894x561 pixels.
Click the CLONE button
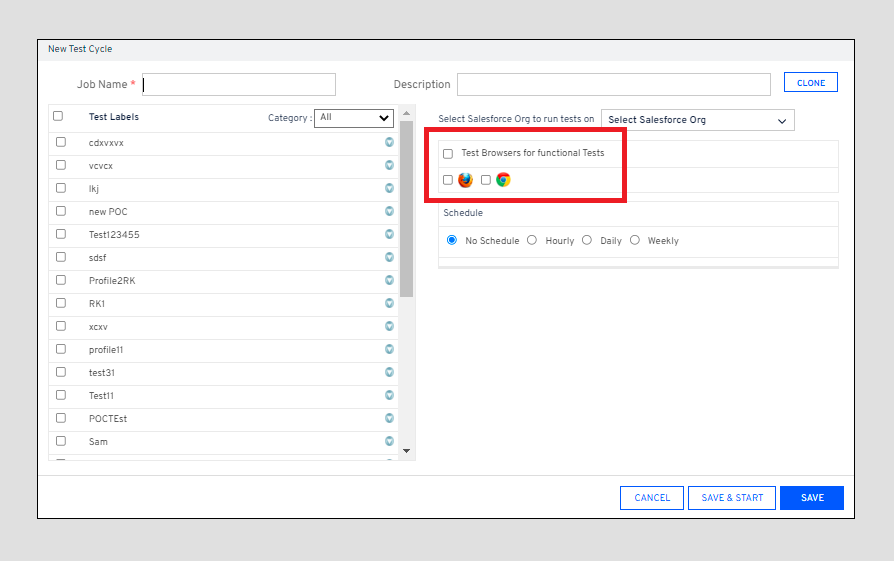[810, 83]
